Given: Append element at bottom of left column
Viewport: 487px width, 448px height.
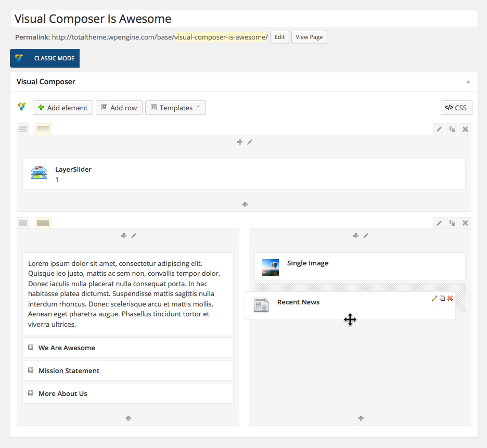Looking at the screenshot, I should coord(129,418).
